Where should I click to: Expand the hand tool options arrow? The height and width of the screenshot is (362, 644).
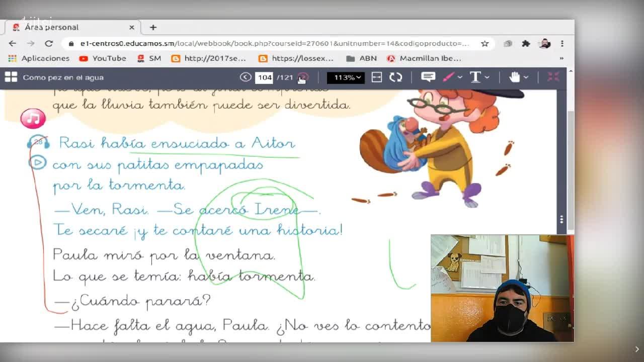(x=526, y=77)
